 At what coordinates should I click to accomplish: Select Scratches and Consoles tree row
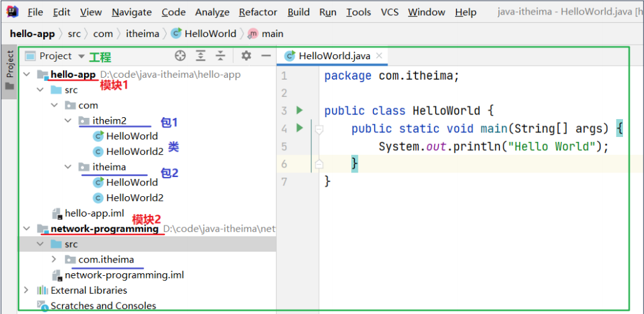[x=103, y=306]
